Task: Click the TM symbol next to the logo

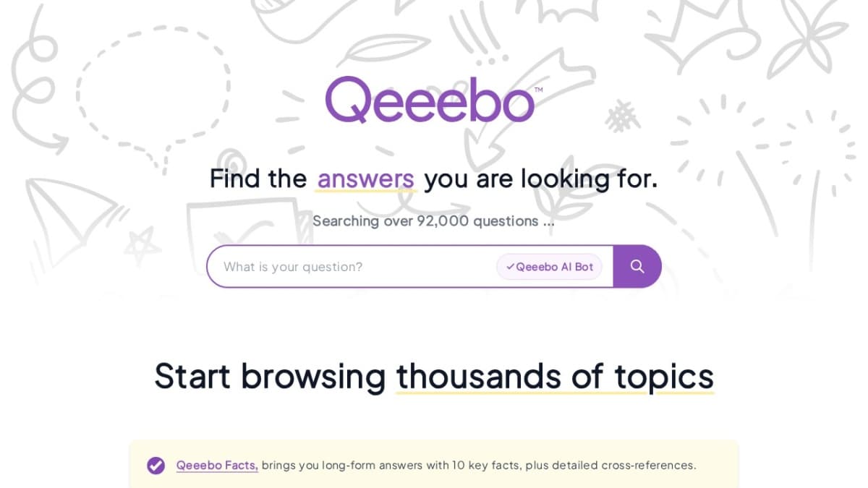Action: 538,88
